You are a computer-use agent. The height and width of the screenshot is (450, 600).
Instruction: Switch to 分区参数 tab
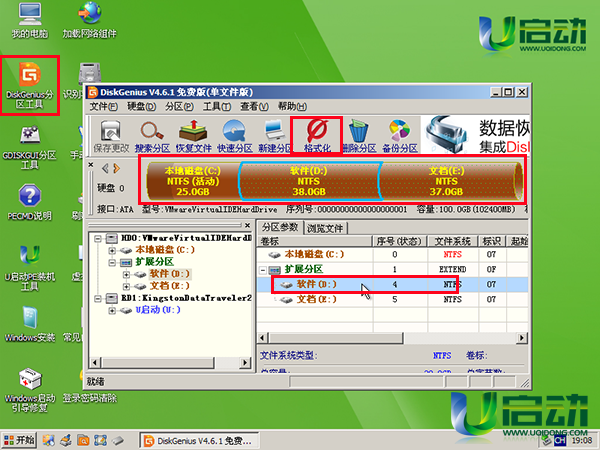[x=280, y=227]
